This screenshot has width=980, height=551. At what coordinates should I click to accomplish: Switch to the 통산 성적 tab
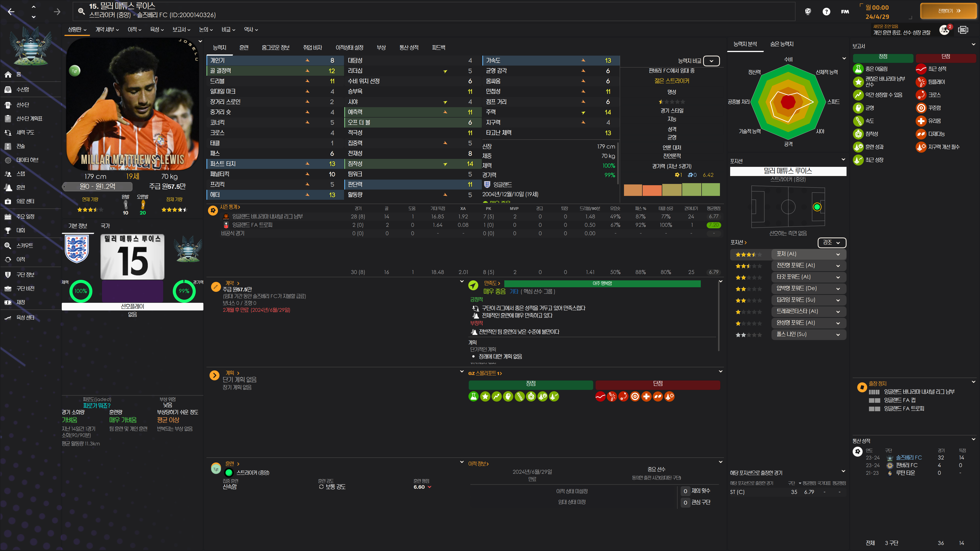click(x=409, y=47)
